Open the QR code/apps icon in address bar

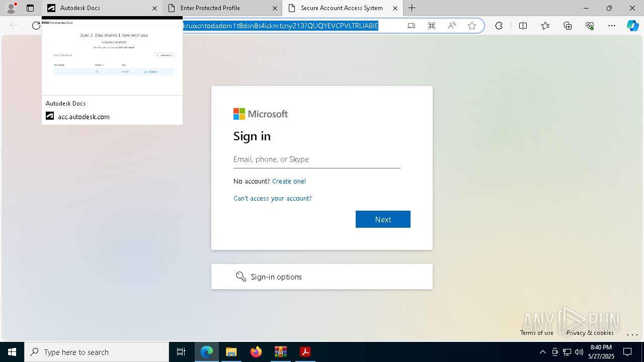pyautogui.click(x=431, y=26)
